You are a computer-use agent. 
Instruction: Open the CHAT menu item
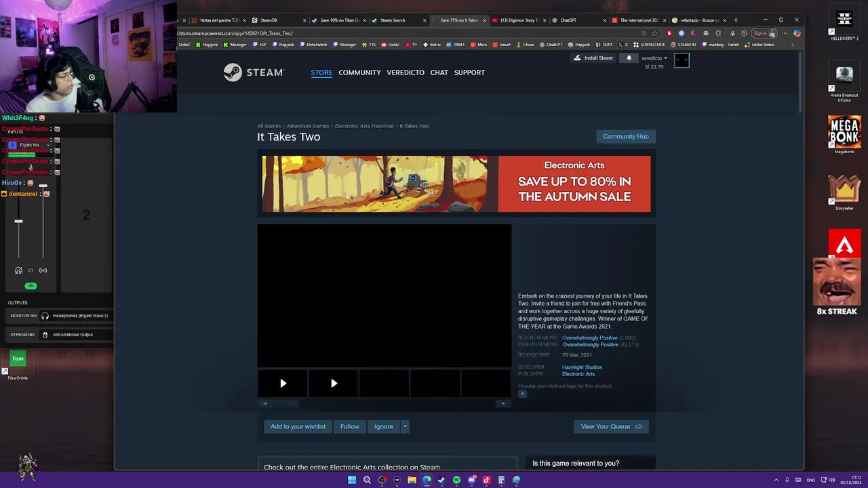coord(439,73)
